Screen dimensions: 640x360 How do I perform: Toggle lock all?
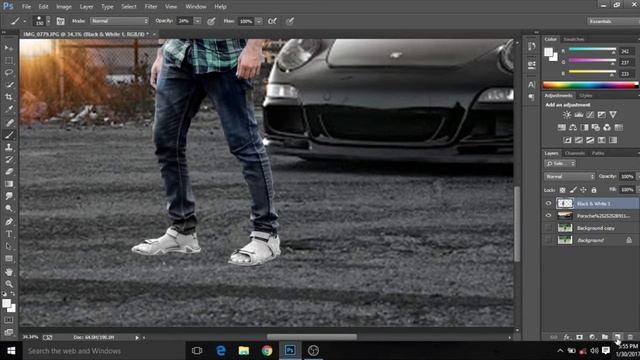pyautogui.click(x=594, y=190)
